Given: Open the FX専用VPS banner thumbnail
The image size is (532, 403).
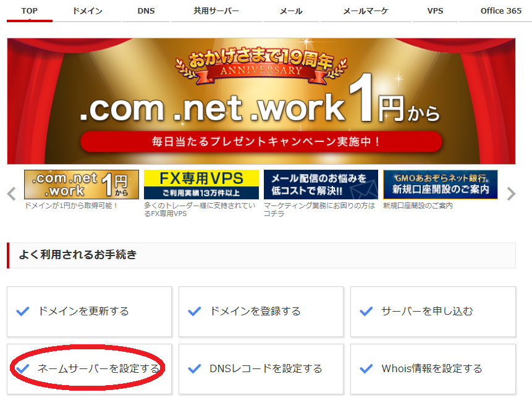Looking at the screenshot, I should tap(201, 185).
